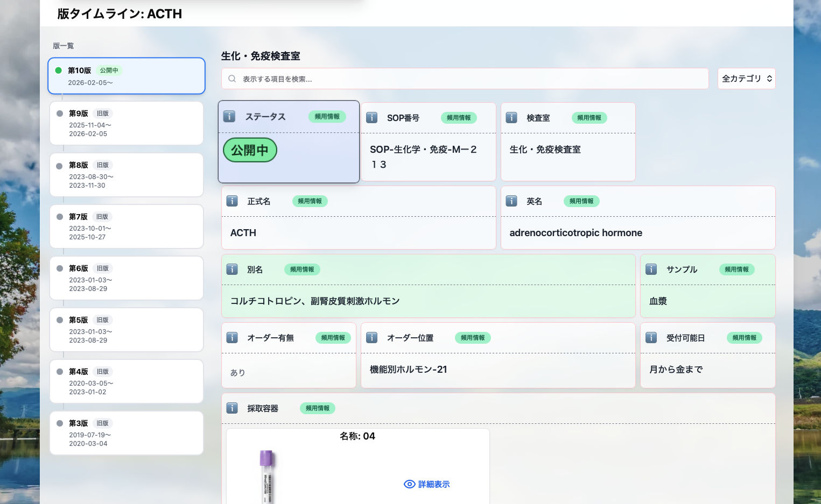The image size is (821, 504).
Task: Click the info icon on the 採取容器 card
Action: (232, 408)
